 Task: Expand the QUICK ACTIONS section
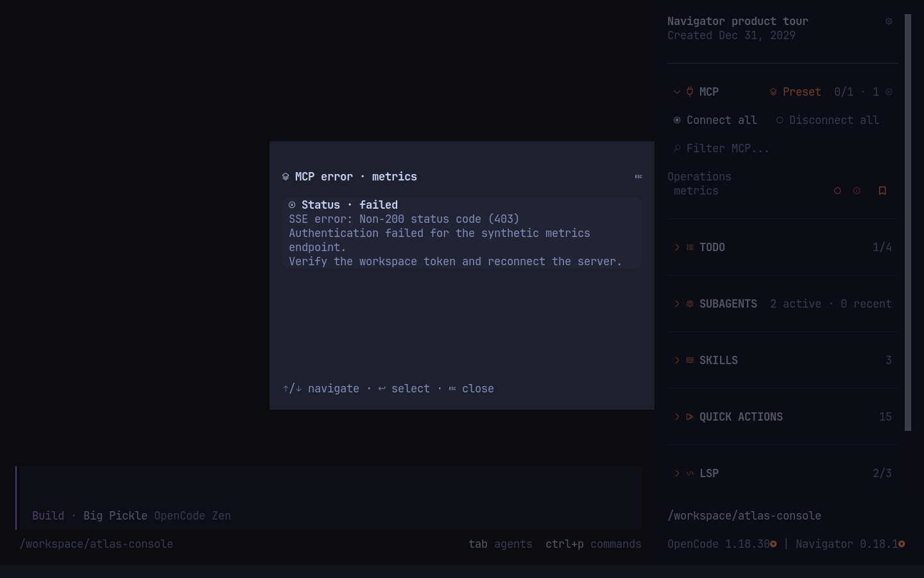pos(677,417)
